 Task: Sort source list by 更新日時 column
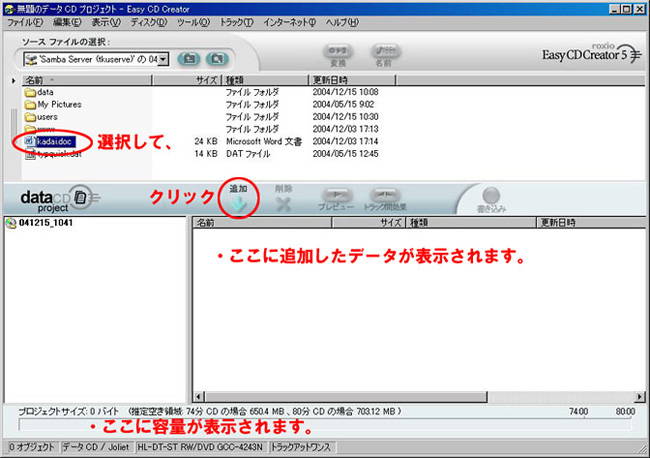coord(352,80)
